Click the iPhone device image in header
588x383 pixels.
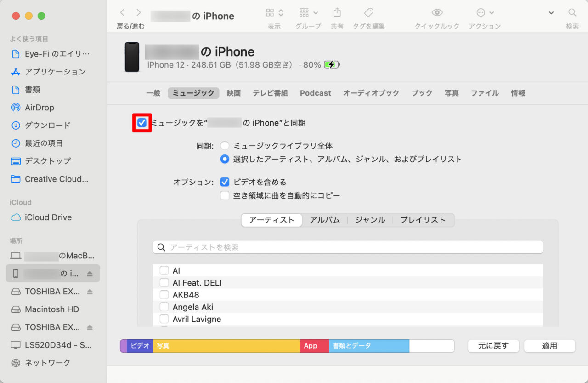[132, 57]
